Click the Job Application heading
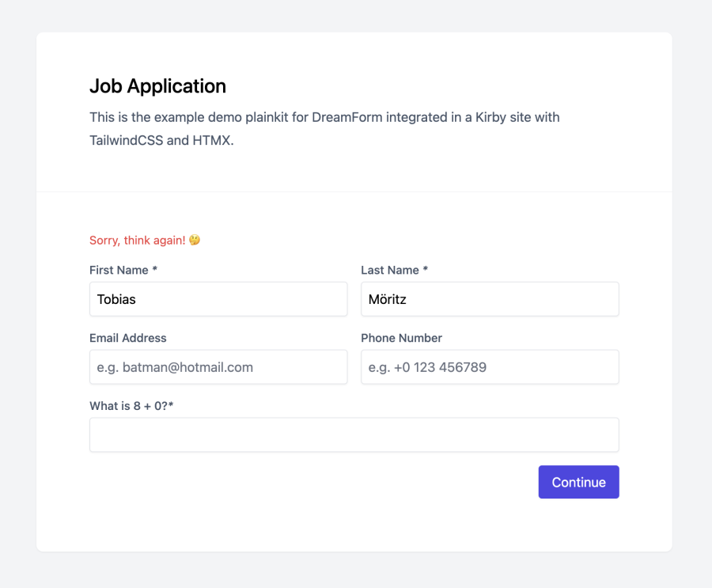Viewport: 712px width, 588px height. [x=157, y=86]
